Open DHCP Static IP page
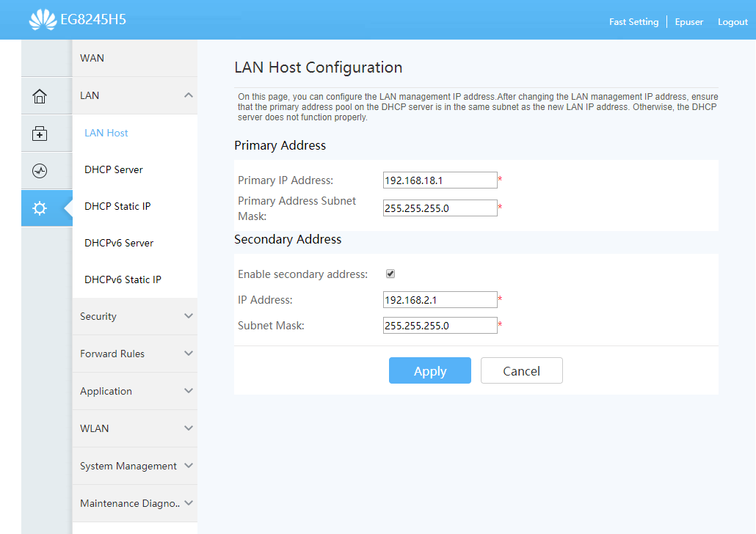Image resolution: width=756 pixels, height=534 pixels. [117, 206]
